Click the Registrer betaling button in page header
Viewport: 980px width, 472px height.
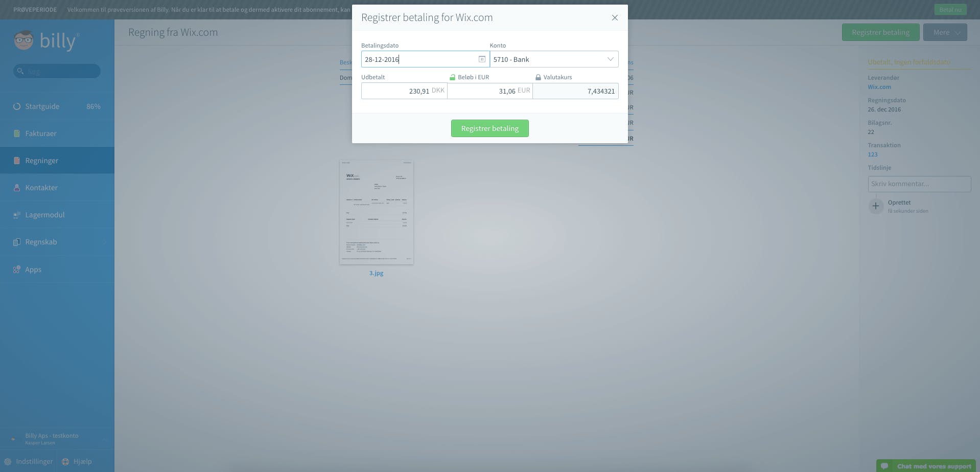click(x=880, y=32)
